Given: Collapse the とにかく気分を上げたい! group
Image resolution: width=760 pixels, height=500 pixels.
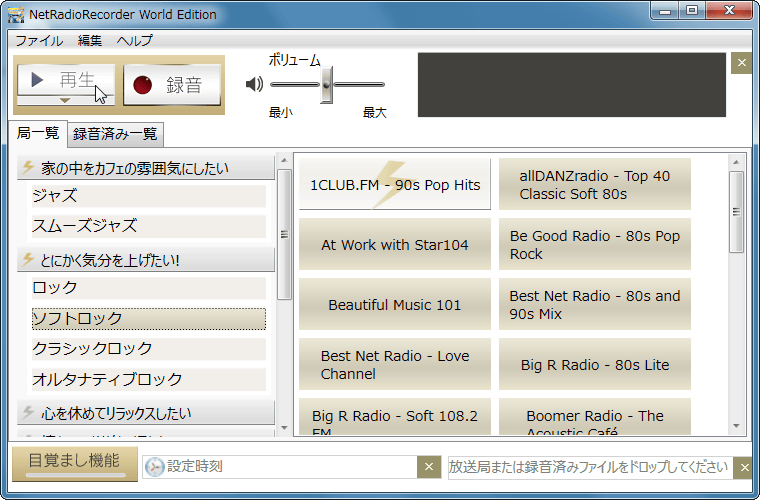Looking at the screenshot, I should pos(146,260).
